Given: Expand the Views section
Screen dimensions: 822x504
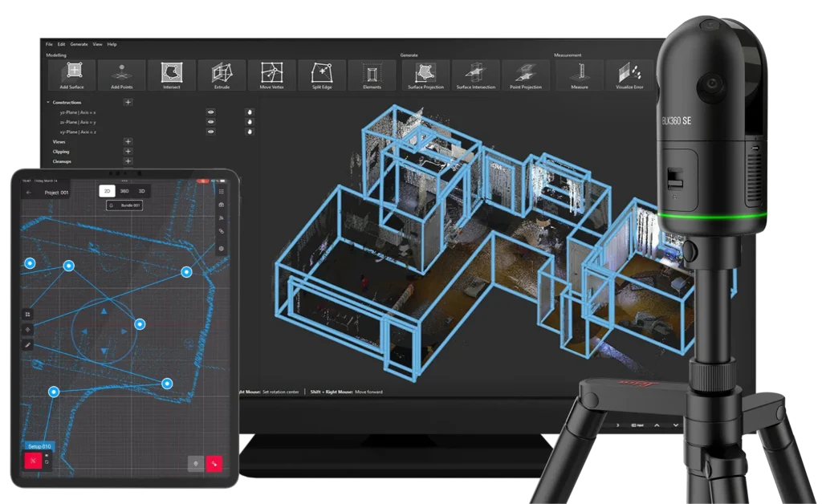Looking at the screenshot, I should click(128, 141).
